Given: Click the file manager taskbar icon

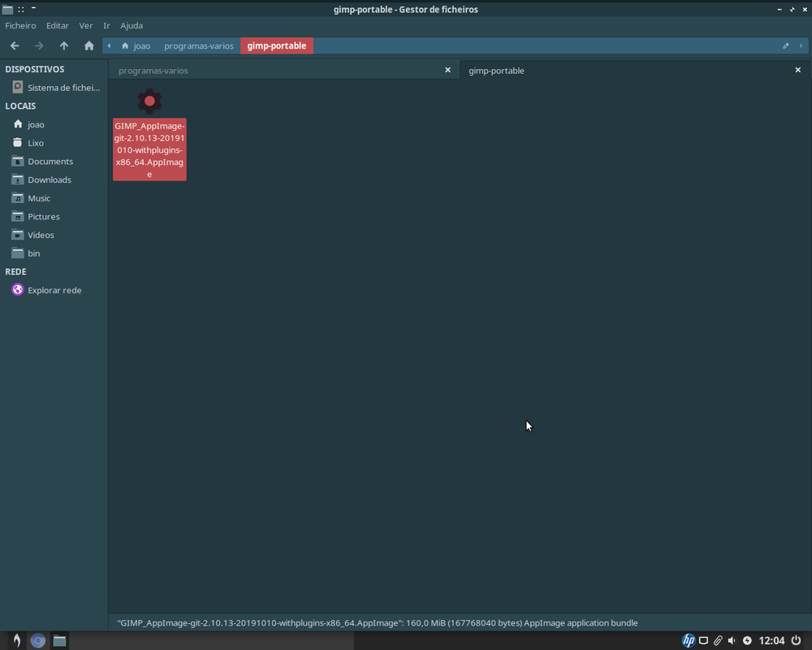Looking at the screenshot, I should [59, 641].
